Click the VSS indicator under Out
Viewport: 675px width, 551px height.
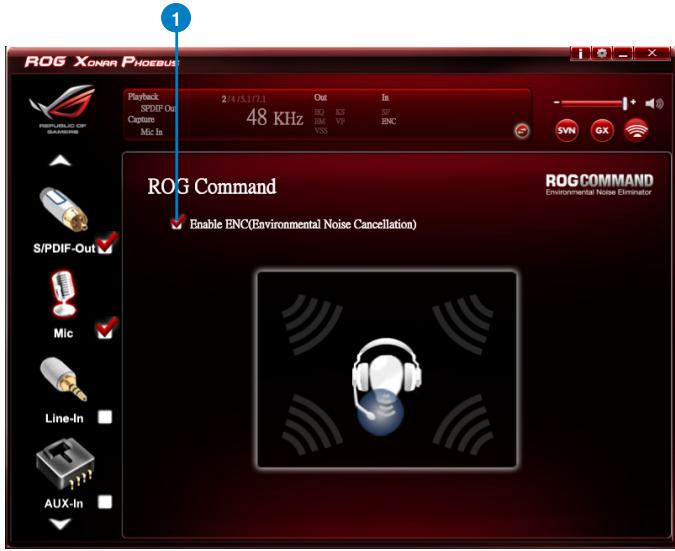coord(321,130)
